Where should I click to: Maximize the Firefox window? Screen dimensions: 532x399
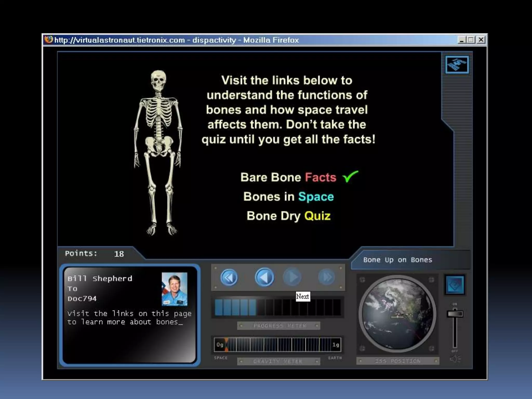[471, 40]
